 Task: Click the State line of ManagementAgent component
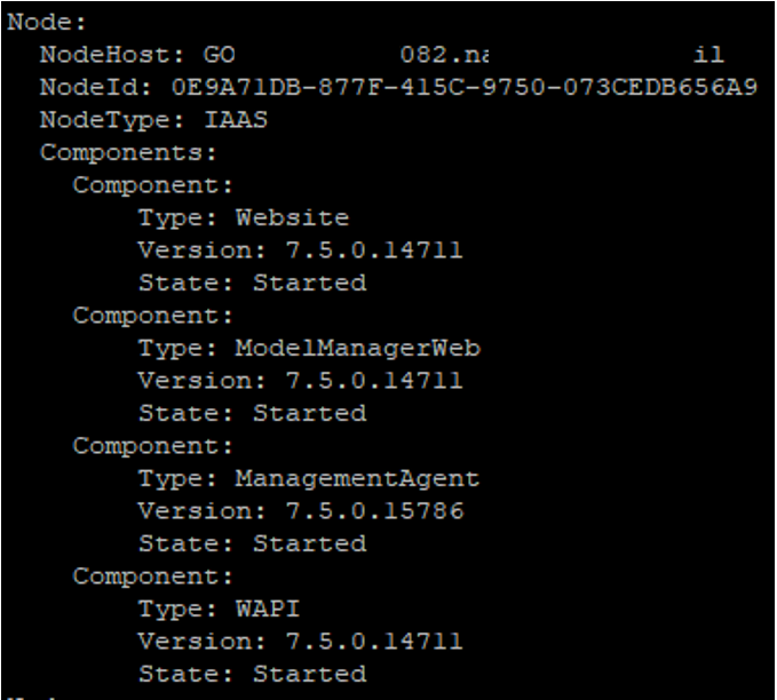click(x=252, y=544)
